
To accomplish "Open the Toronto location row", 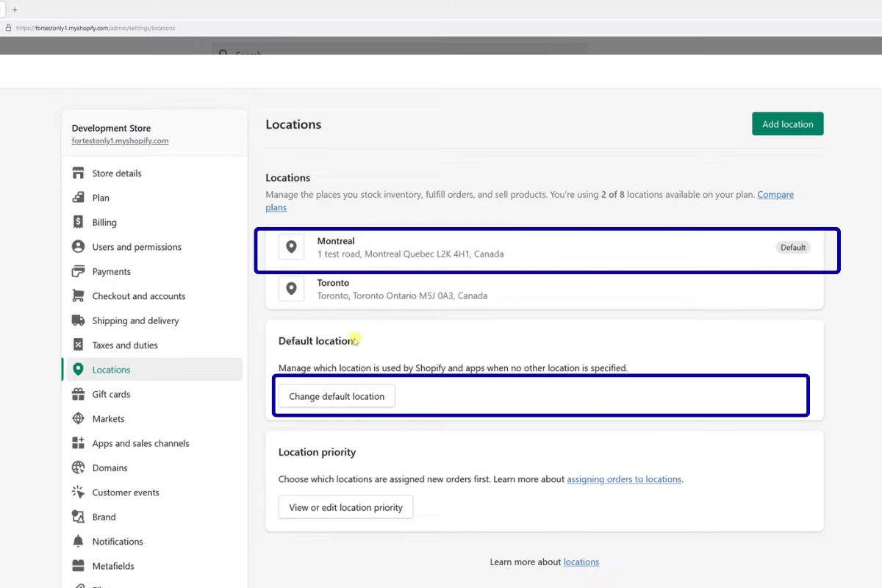I will (545, 289).
